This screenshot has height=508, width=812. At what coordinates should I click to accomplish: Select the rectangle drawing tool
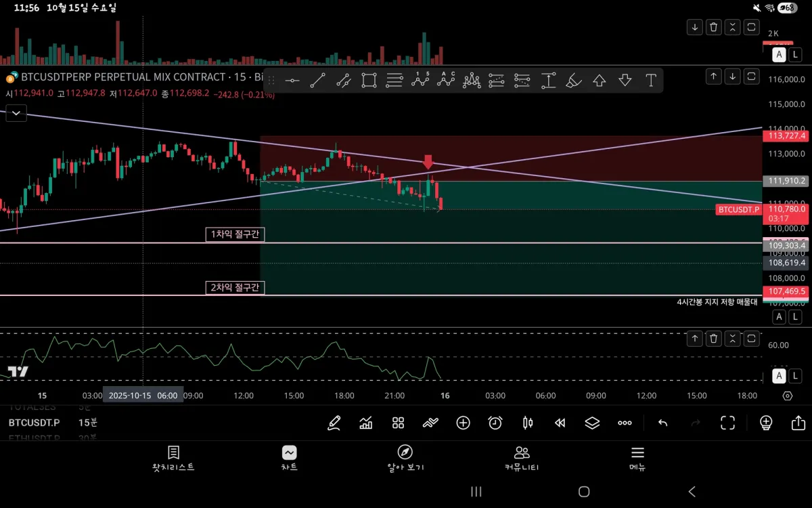point(369,81)
